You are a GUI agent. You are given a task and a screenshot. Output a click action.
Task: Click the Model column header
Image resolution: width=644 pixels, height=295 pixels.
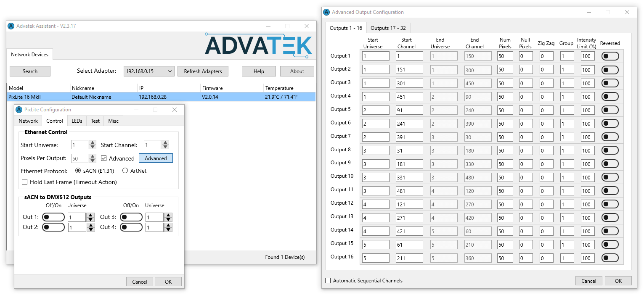point(38,88)
